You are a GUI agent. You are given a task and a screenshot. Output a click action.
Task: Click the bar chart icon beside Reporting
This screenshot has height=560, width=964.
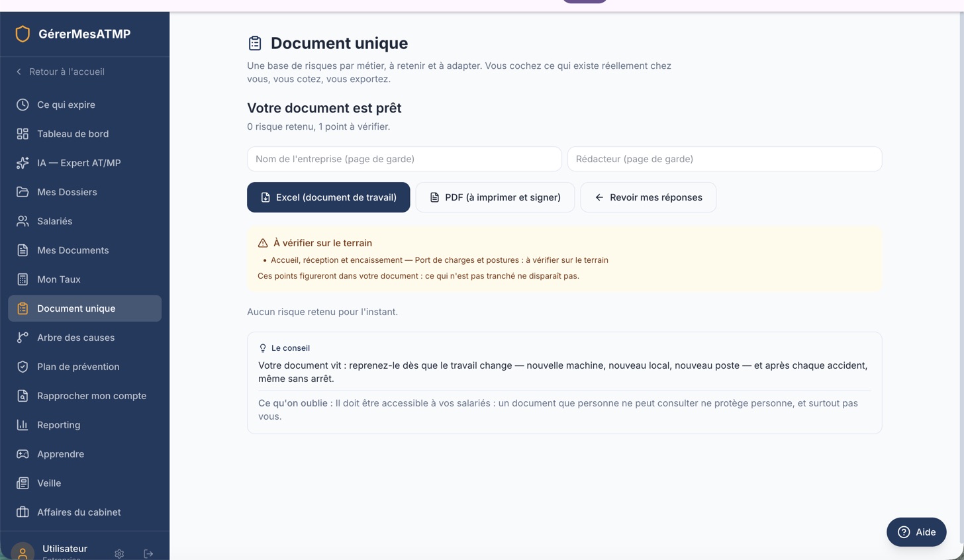tap(23, 425)
